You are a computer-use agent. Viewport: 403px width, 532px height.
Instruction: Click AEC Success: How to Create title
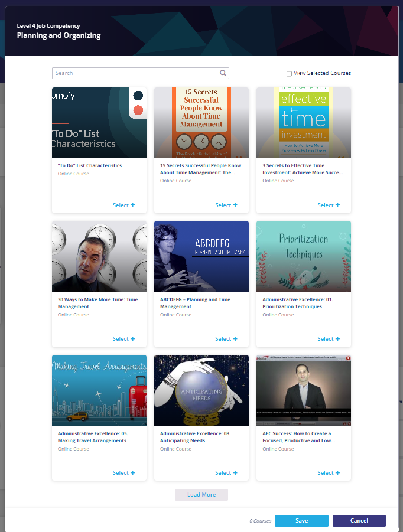pos(298,437)
